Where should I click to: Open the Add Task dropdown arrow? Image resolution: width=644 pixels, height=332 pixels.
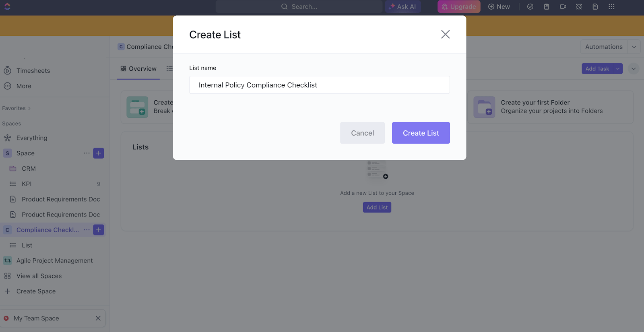(617, 68)
